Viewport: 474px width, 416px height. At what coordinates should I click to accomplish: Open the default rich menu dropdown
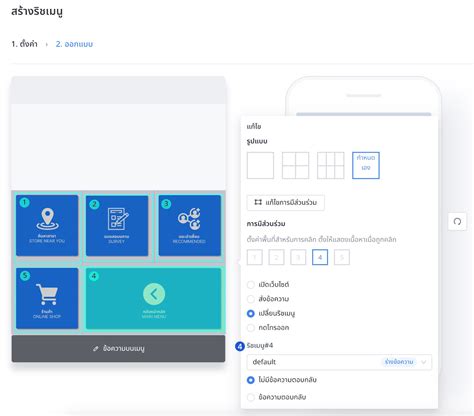pos(339,362)
